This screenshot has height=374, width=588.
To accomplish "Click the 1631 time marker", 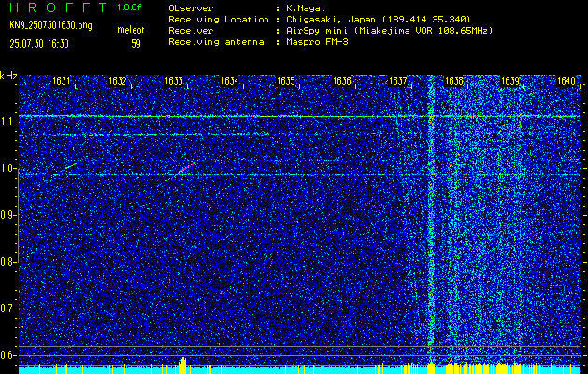I will 61,80.
